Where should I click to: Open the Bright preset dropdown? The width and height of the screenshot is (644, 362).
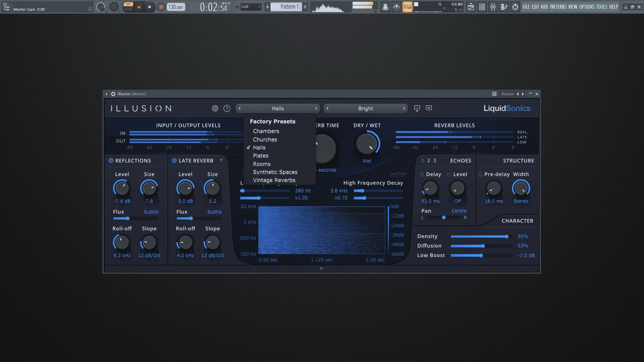pos(366,108)
